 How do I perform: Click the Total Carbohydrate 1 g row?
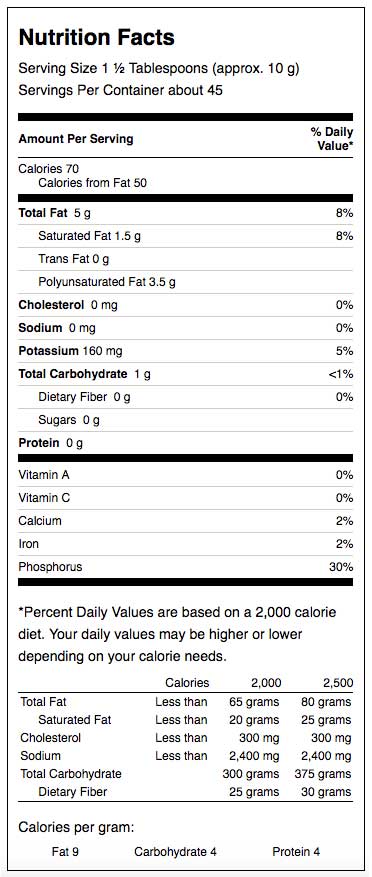(x=186, y=374)
